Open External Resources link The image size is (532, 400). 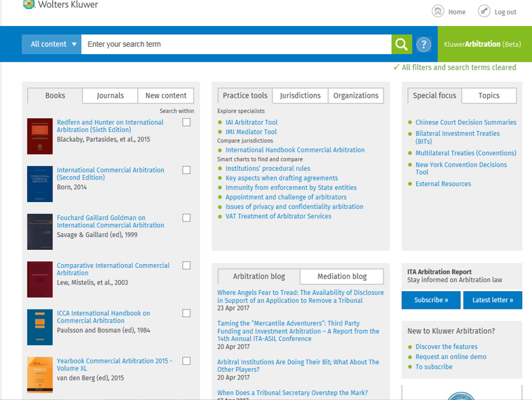pos(443,184)
